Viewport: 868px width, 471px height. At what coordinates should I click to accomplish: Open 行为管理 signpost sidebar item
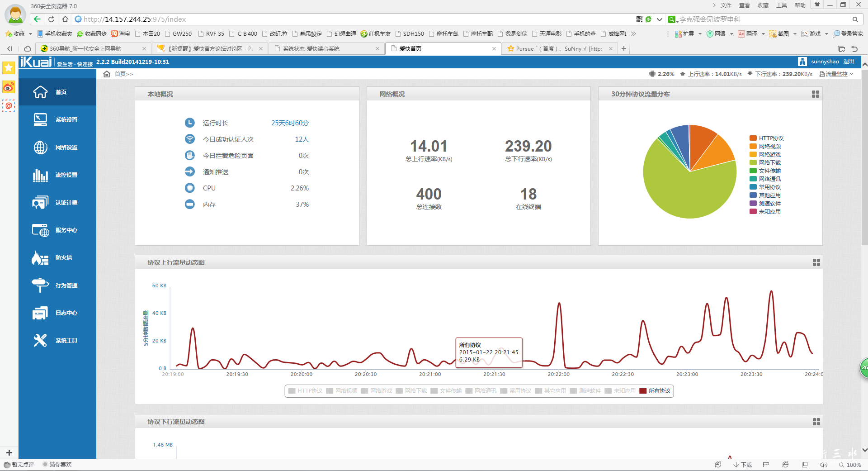pos(57,285)
